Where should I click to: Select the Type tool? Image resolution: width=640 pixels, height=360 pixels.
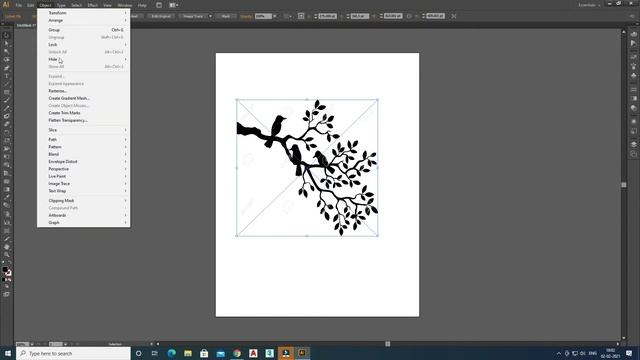coord(6,76)
